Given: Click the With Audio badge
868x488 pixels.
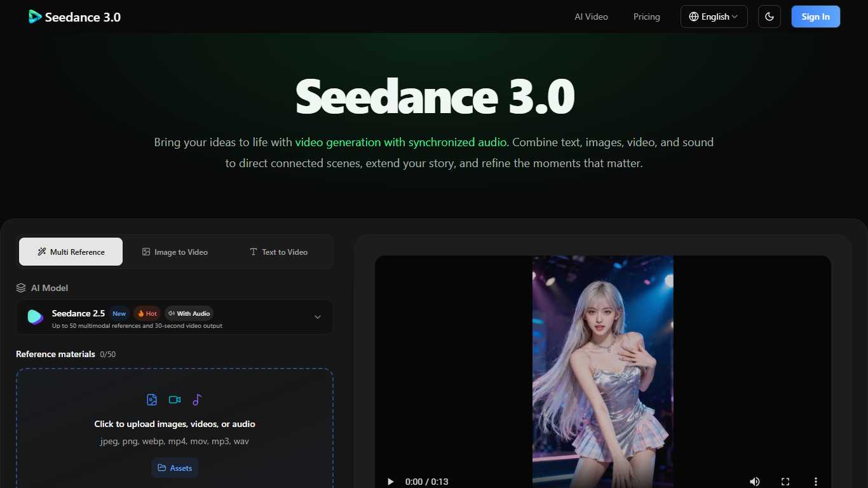Looking at the screenshot, I should [189, 313].
